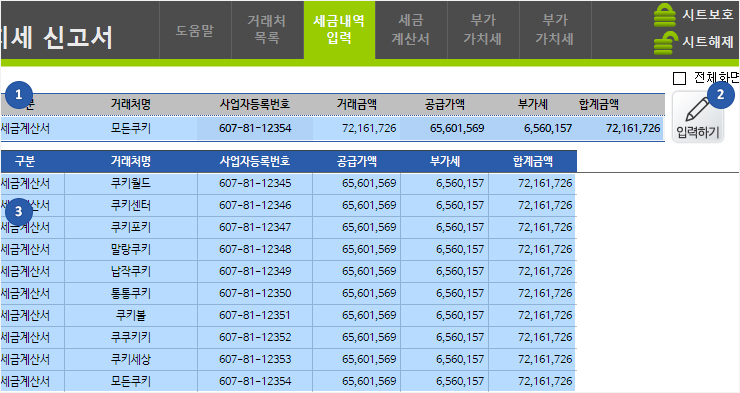The width and height of the screenshot is (740, 393).
Task: Select 통통쿠키 cell
Action: coord(131,293)
